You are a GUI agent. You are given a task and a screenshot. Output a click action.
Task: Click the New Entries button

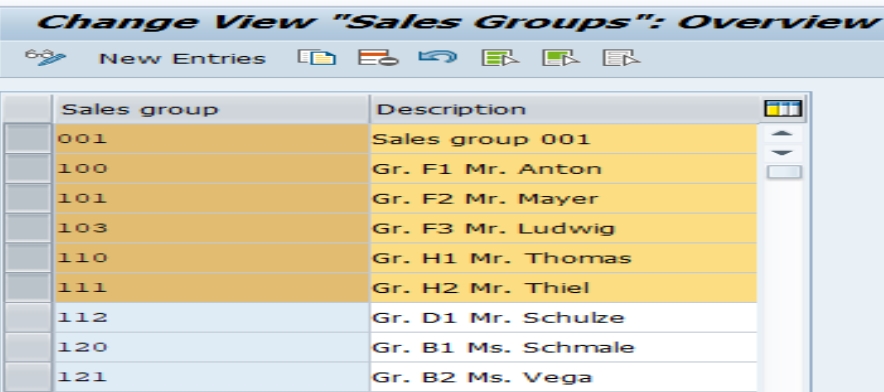182,59
